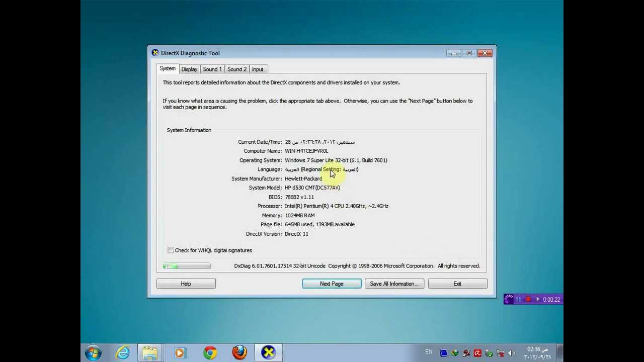The image size is (644, 362).
Task: Click the System Information group label
Action: click(x=189, y=130)
